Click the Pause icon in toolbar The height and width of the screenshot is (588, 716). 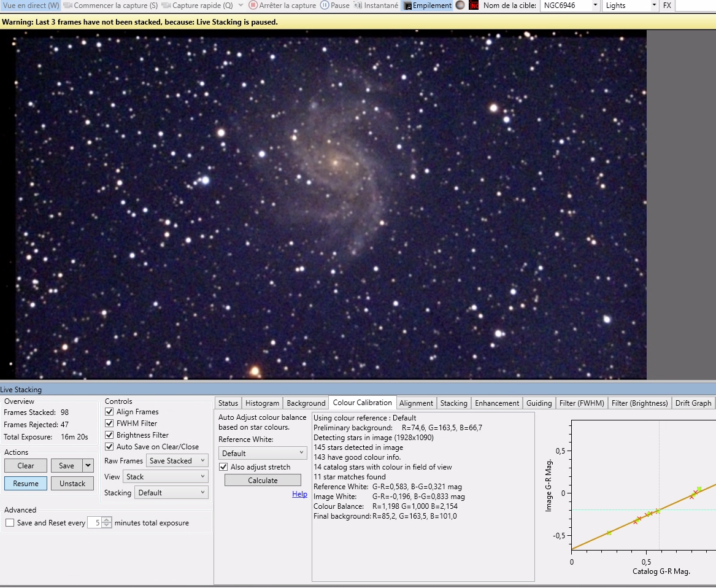tap(324, 6)
